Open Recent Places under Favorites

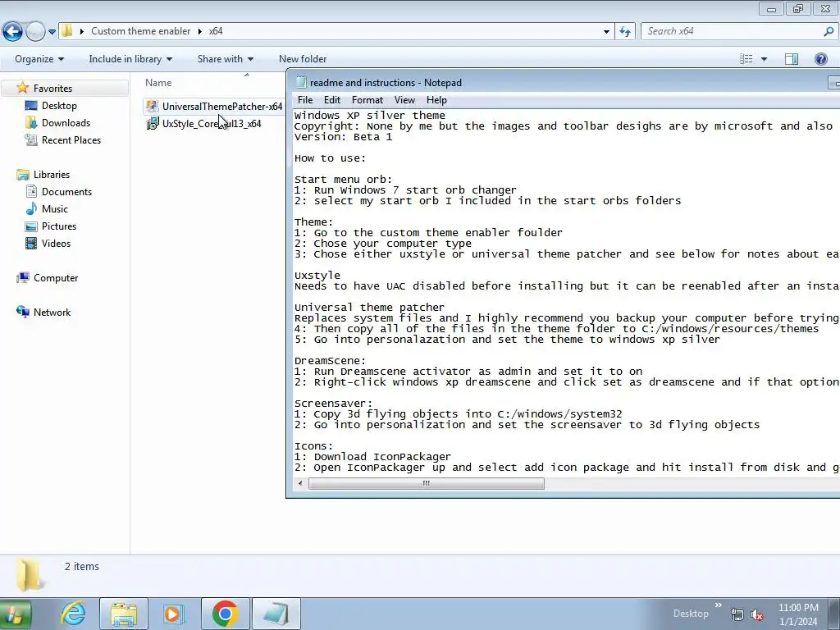[71, 139]
